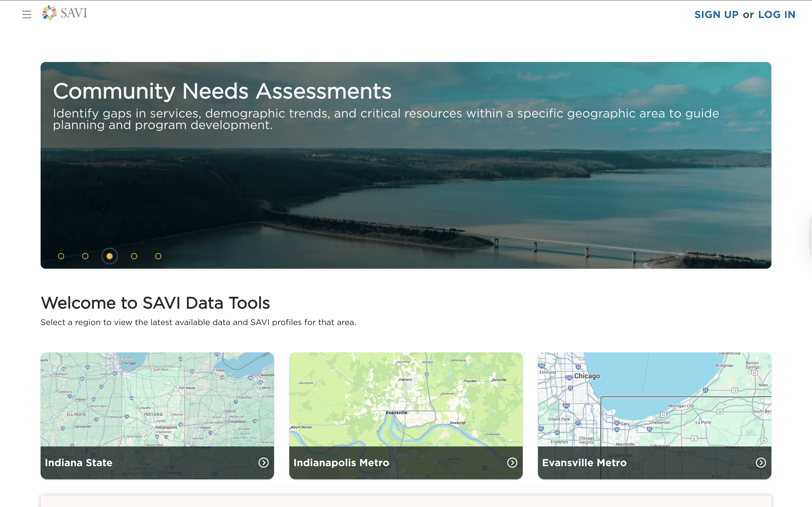
Task: Select the fourth carousel slide dot
Action: click(x=134, y=256)
